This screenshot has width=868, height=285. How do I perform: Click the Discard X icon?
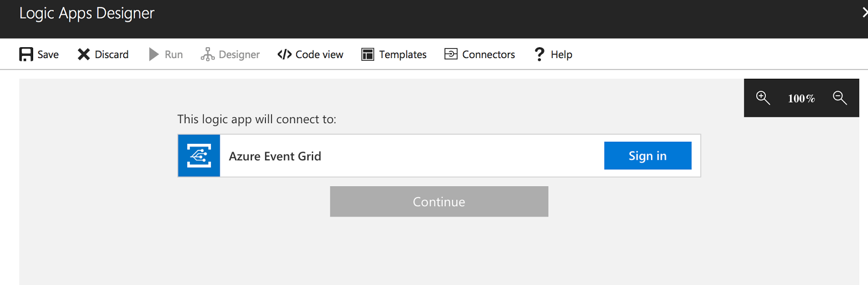[x=84, y=54]
